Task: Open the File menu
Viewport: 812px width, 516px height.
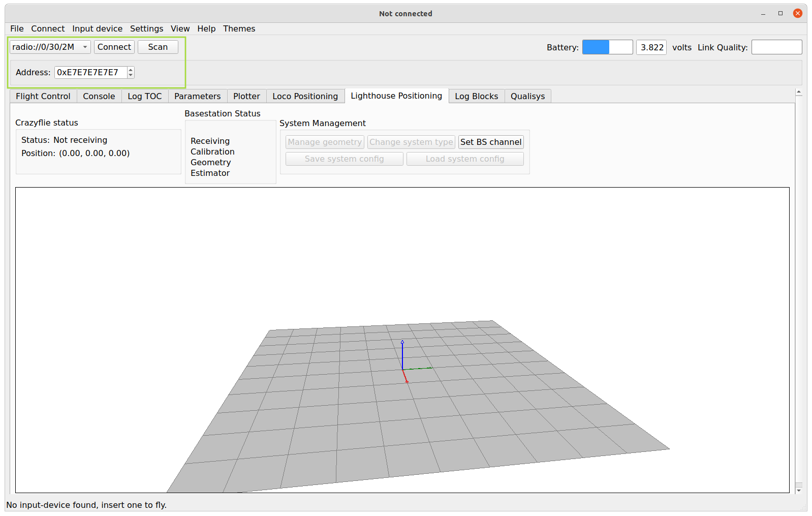Action: (17, 28)
